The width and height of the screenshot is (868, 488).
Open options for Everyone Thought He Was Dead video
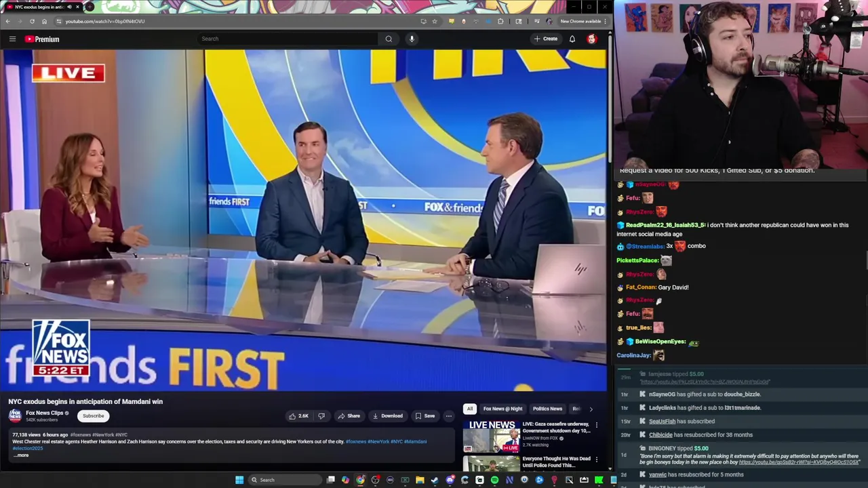(596, 459)
